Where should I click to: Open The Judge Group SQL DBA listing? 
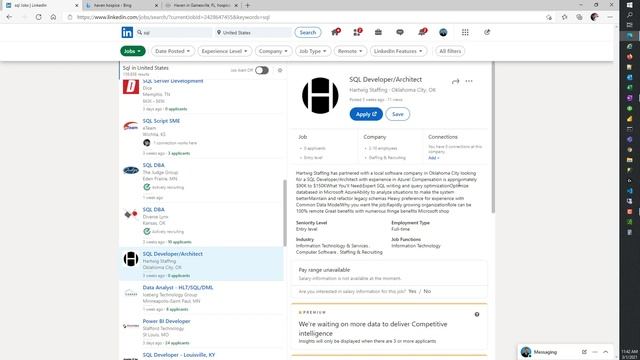tap(153, 165)
